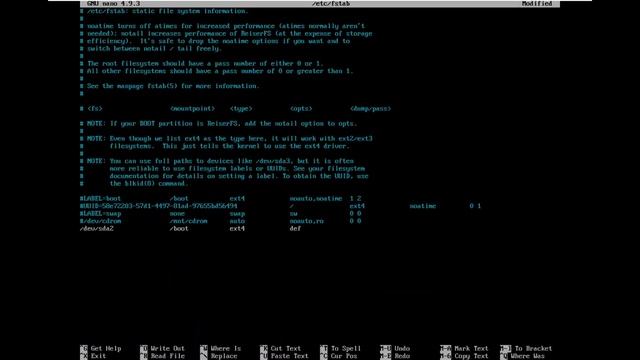
Task: Click the noauto,ro options text
Action: click(307, 221)
